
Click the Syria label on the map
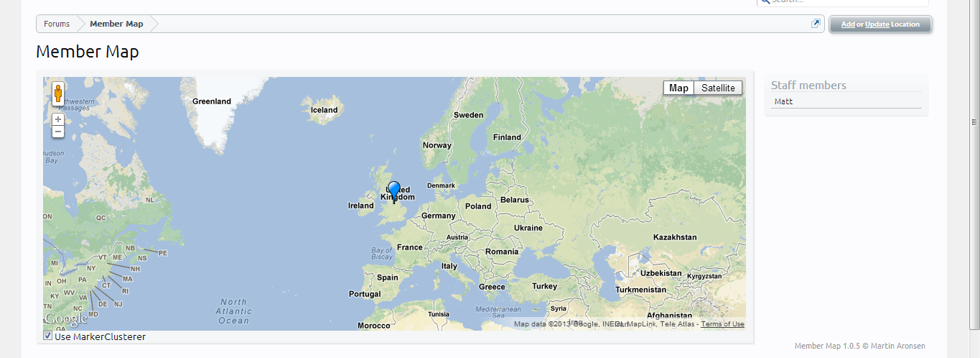point(559,308)
